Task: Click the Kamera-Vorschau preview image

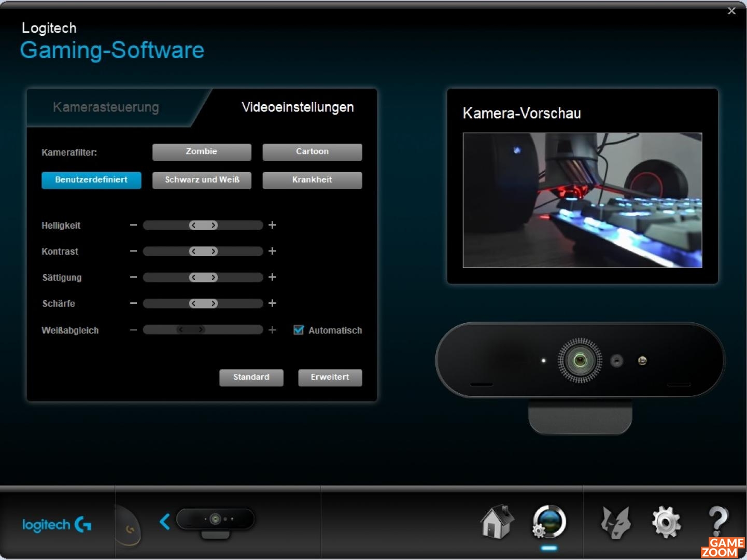Action: (x=582, y=200)
